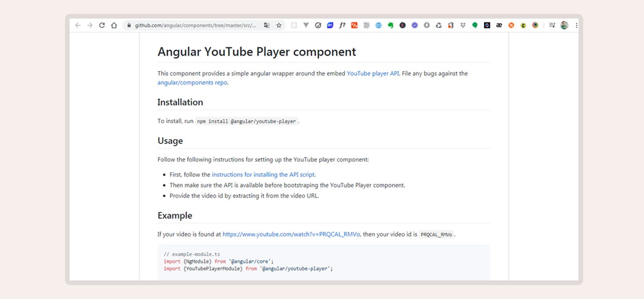
Task: Open the Evernote elephant extension icon
Action: (391, 25)
